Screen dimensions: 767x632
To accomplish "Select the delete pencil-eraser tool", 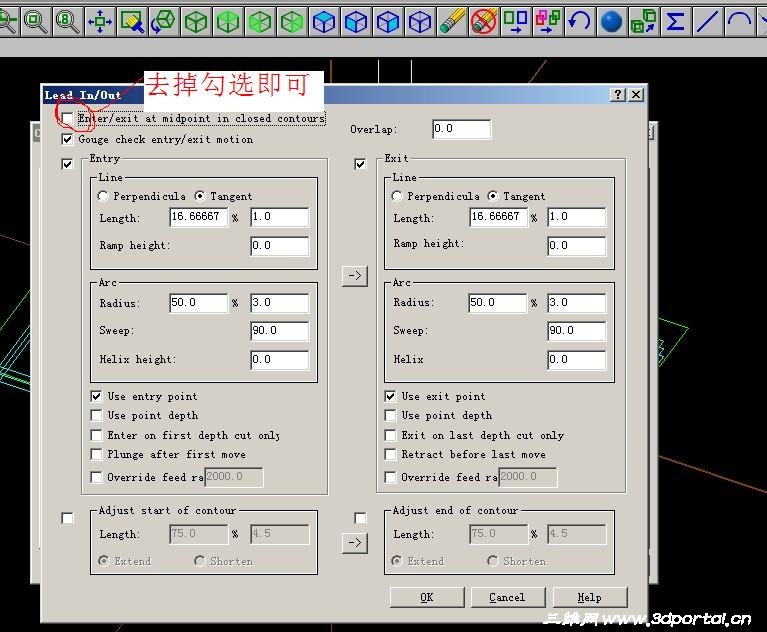I will [x=452, y=22].
